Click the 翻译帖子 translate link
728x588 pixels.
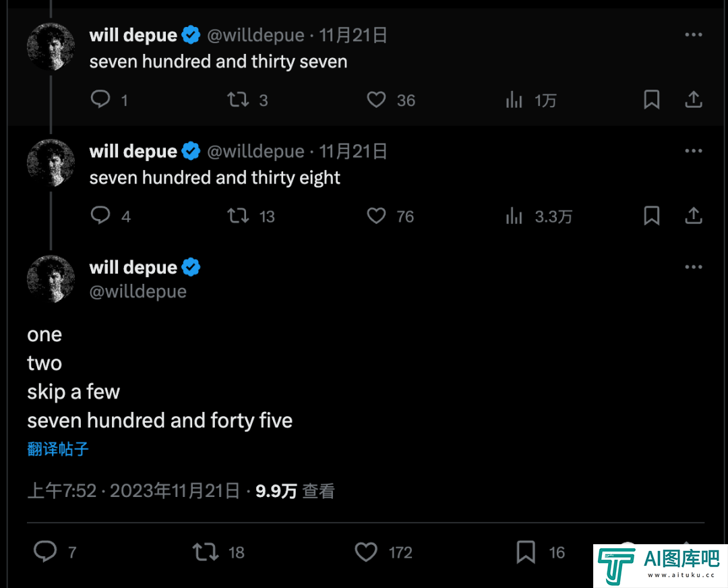coord(58,448)
